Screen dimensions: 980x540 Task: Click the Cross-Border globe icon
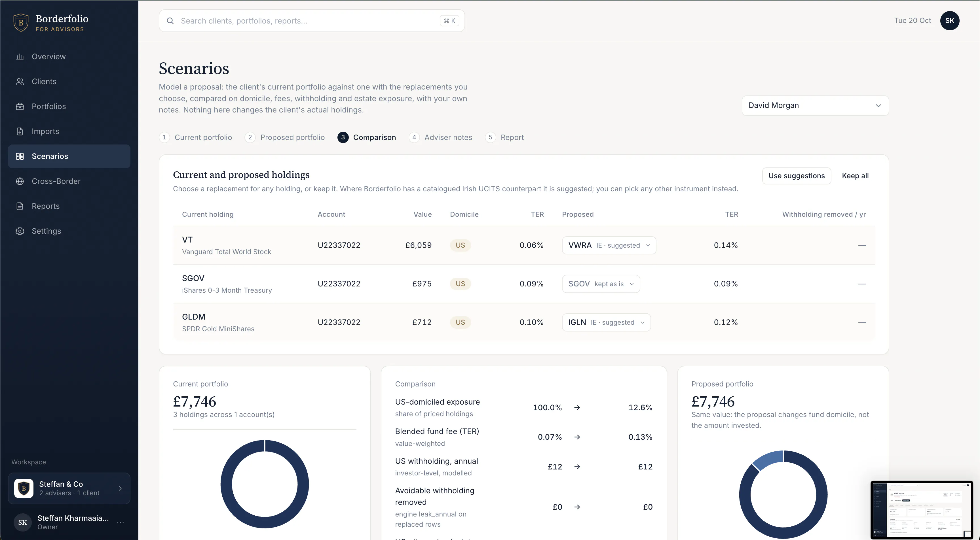(x=20, y=181)
